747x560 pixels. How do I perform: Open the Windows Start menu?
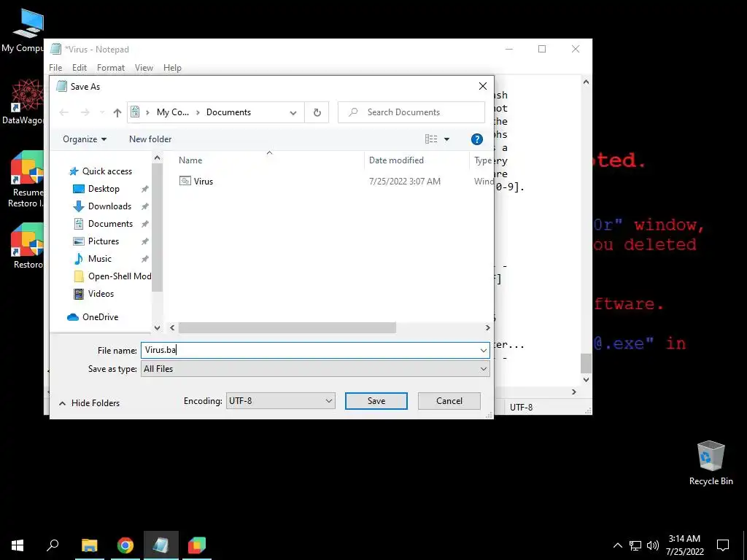(x=18, y=545)
